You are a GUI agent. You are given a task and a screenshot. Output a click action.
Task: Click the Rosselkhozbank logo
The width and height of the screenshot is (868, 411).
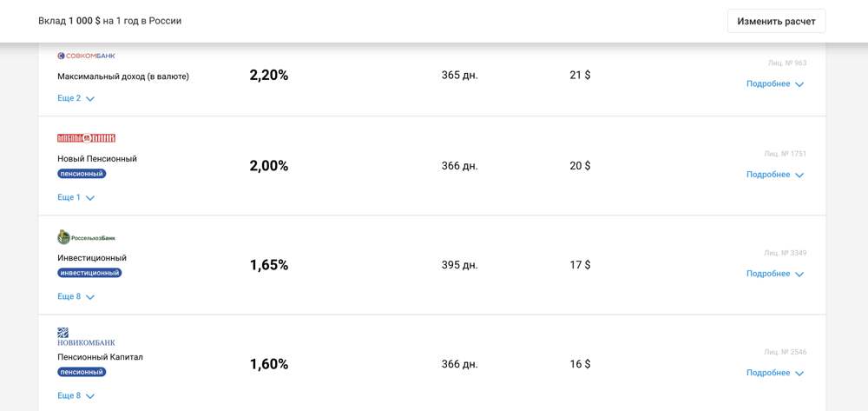tap(86, 237)
